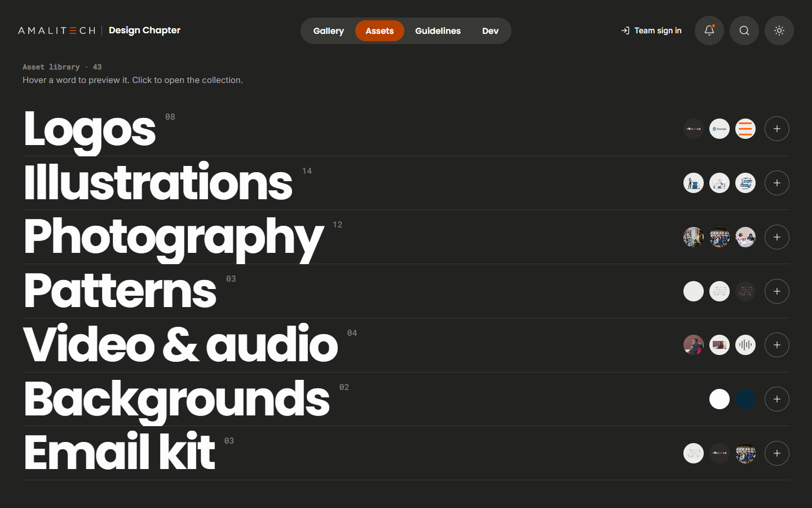Click the first Video & audio thumbnail
Viewport: 812px width, 508px height.
694,345
